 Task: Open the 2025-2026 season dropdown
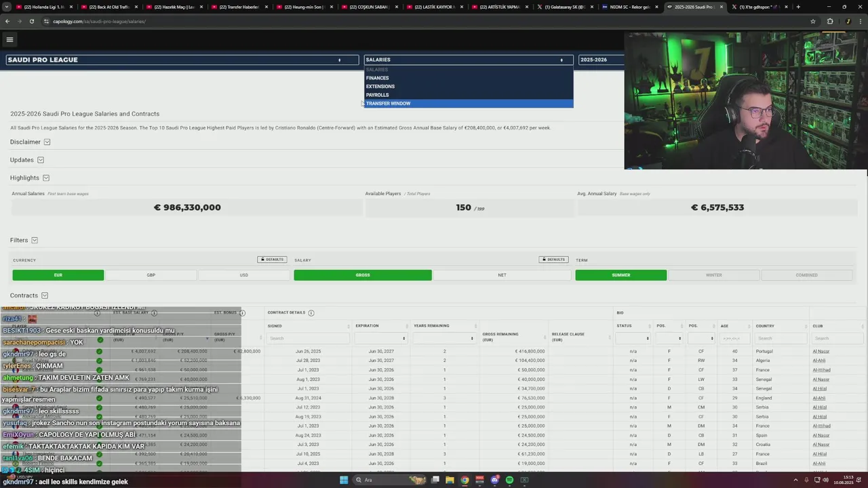(601, 60)
